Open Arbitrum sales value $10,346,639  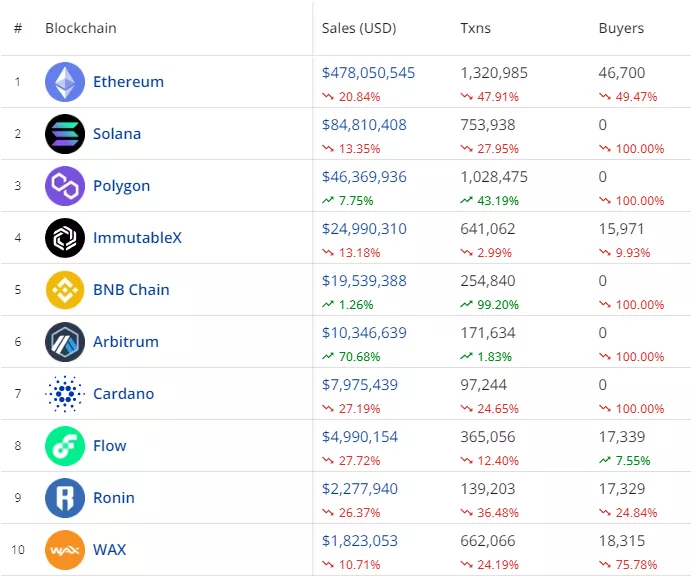(x=364, y=333)
